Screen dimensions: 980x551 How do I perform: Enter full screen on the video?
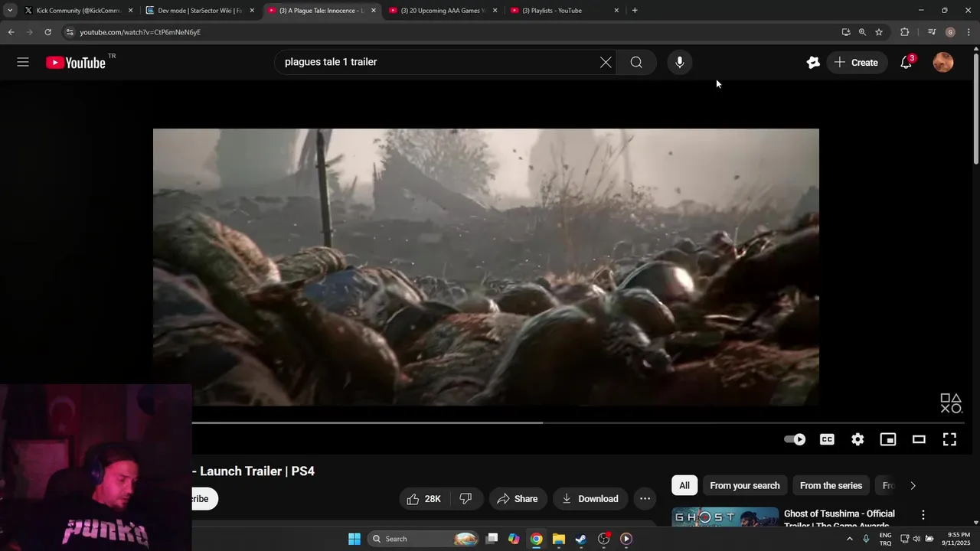pos(949,439)
